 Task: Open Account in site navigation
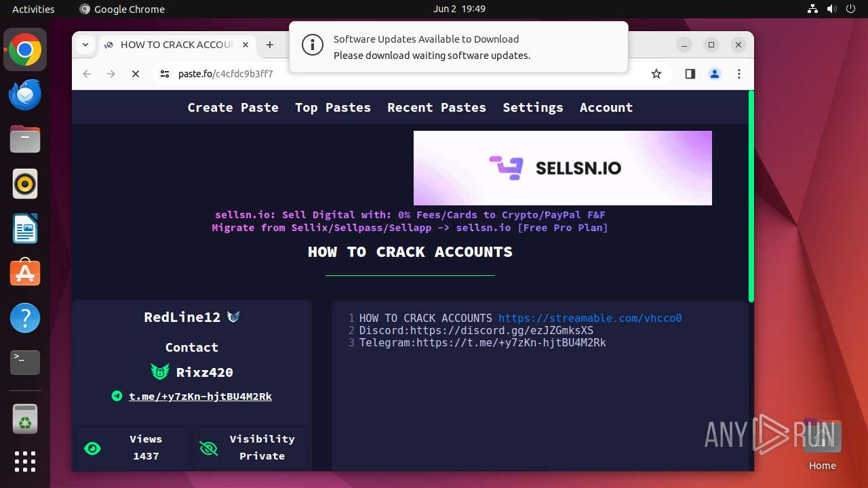(x=606, y=107)
